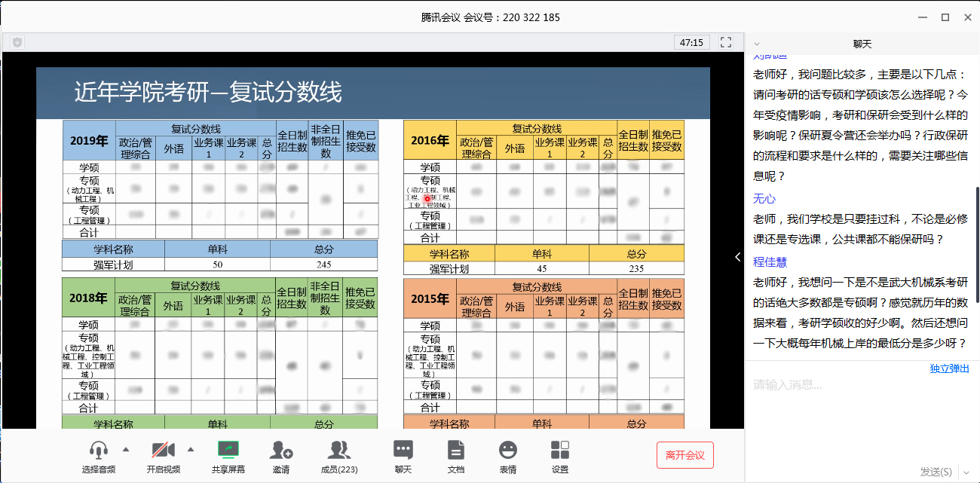
Task: Open the Members (223) list
Action: tap(339, 451)
